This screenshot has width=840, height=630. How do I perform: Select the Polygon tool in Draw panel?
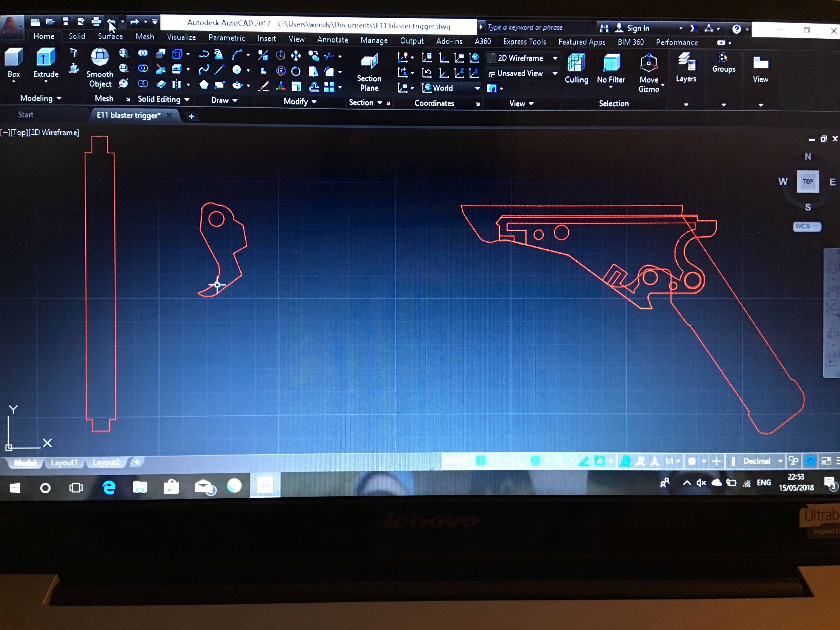[x=204, y=85]
